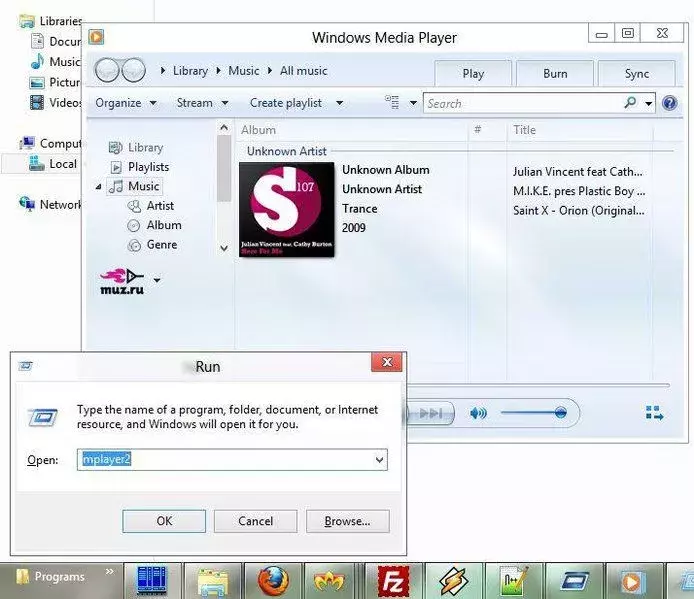Collapse the Music tree node
This screenshot has height=599, width=694.
[x=98, y=187]
